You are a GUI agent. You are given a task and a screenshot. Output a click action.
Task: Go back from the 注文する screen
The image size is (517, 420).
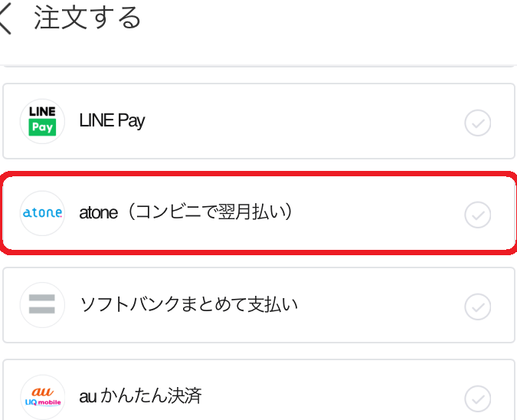point(7,20)
